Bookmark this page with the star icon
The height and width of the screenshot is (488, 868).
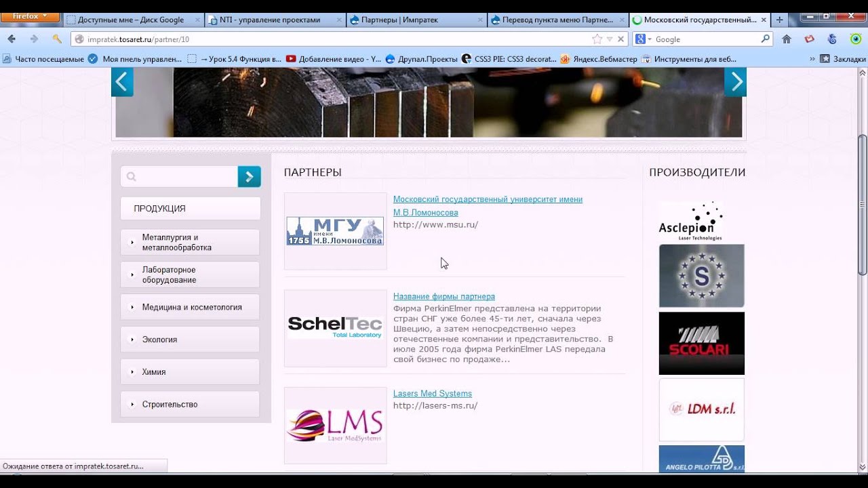(x=597, y=39)
